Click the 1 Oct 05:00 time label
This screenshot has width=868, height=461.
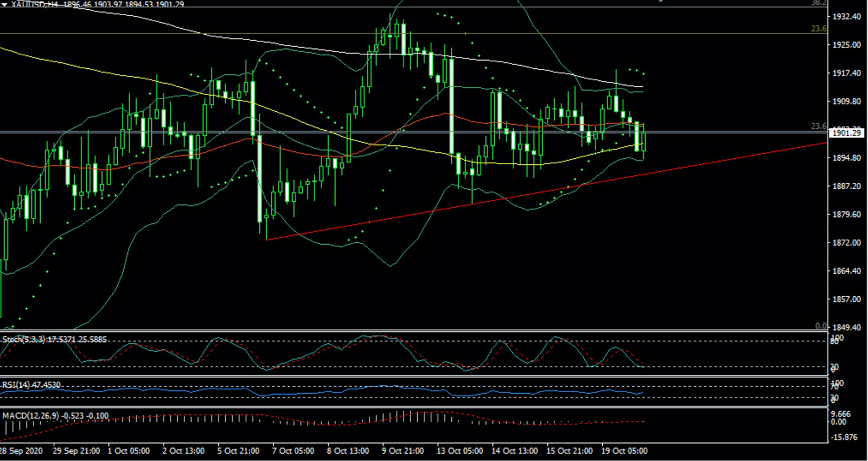pos(129,451)
